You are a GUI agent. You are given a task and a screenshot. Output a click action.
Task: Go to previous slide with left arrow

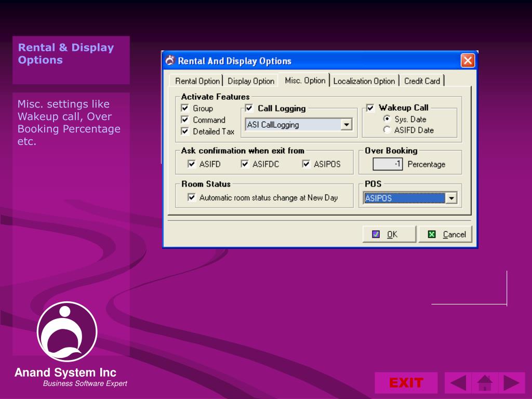click(x=458, y=383)
